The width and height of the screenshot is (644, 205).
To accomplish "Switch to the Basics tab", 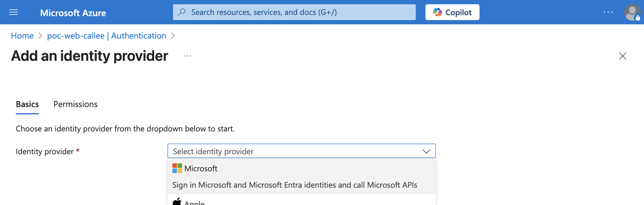I will (27, 104).
